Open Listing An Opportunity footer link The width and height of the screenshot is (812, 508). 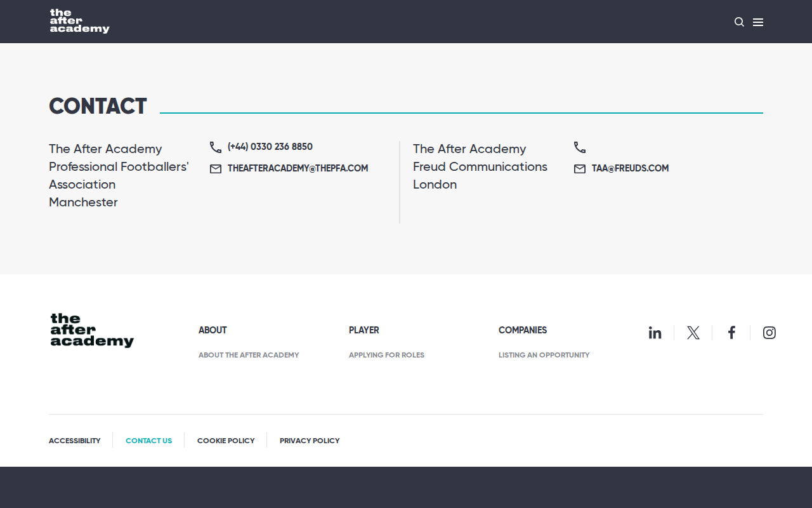(x=544, y=355)
